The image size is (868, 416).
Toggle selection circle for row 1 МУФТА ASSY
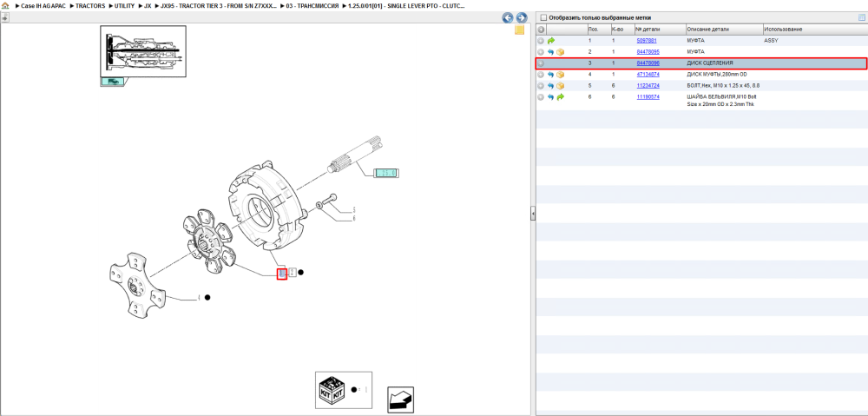[x=541, y=41]
